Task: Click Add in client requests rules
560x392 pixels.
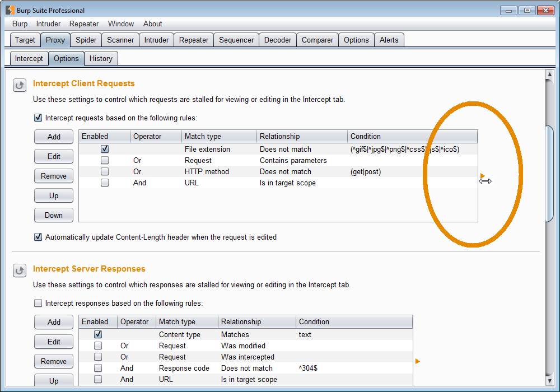Action: pyautogui.click(x=54, y=137)
